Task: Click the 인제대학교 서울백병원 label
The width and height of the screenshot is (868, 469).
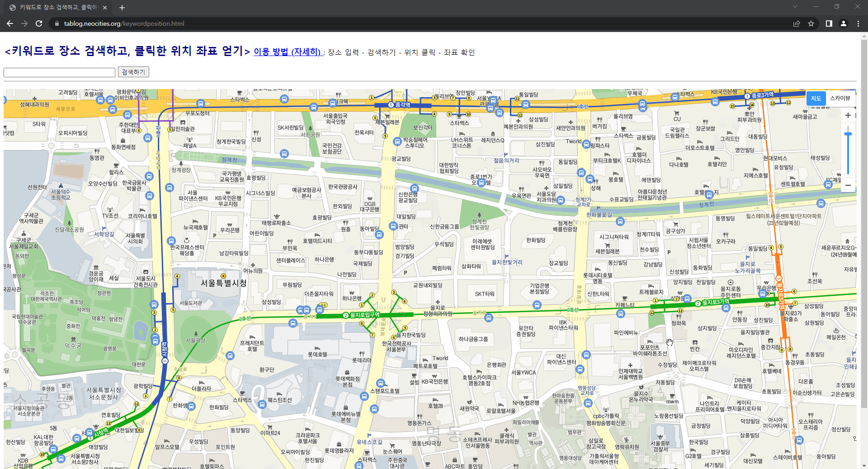Action: pyautogui.click(x=630, y=374)
